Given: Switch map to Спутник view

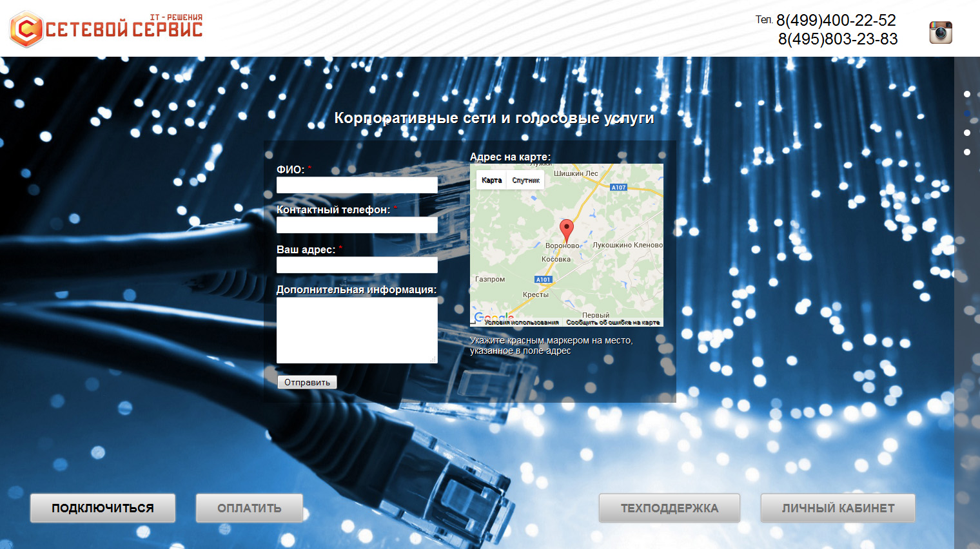Looking at the screenshot, I should tap(525, 180).
